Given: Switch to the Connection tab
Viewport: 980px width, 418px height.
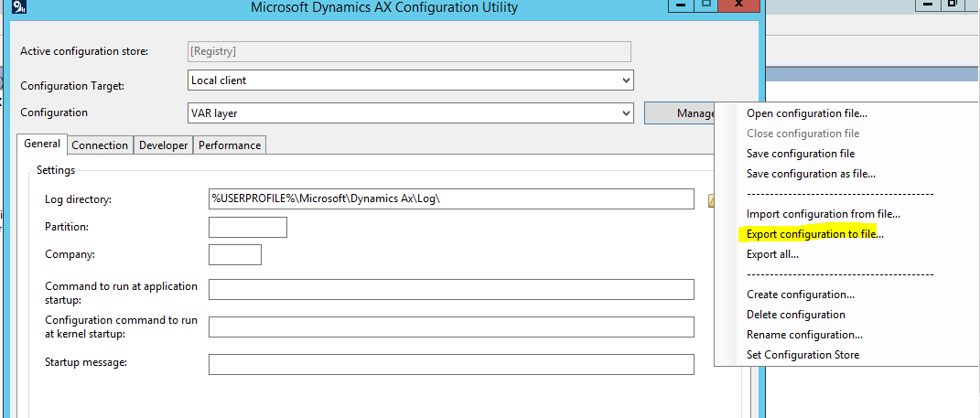Looking at the screenshot, I should click(100, 145).
